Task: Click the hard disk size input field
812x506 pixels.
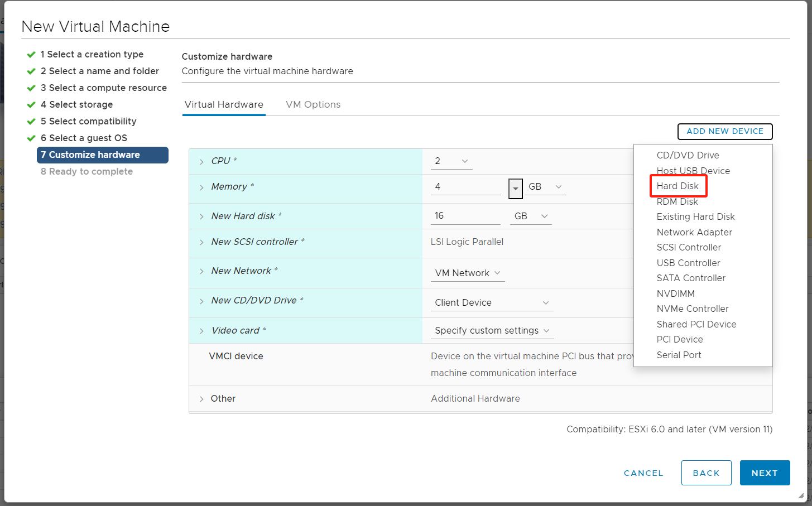Action: pos(465,216)
